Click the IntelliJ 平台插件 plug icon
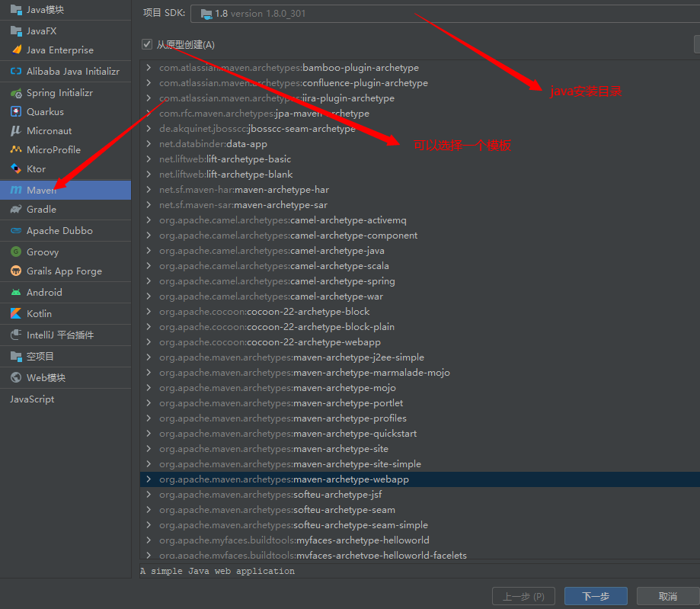 (16, 335)
